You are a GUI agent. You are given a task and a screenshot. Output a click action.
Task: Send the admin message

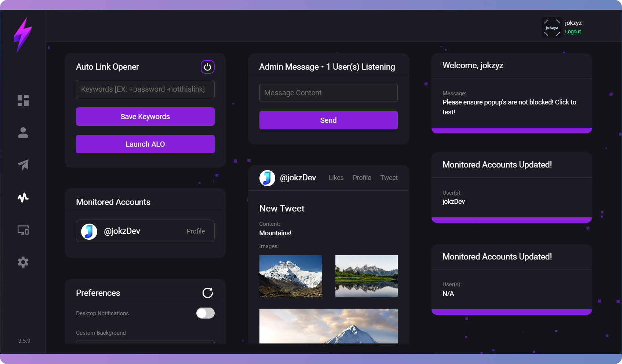(x=328, y=120)
